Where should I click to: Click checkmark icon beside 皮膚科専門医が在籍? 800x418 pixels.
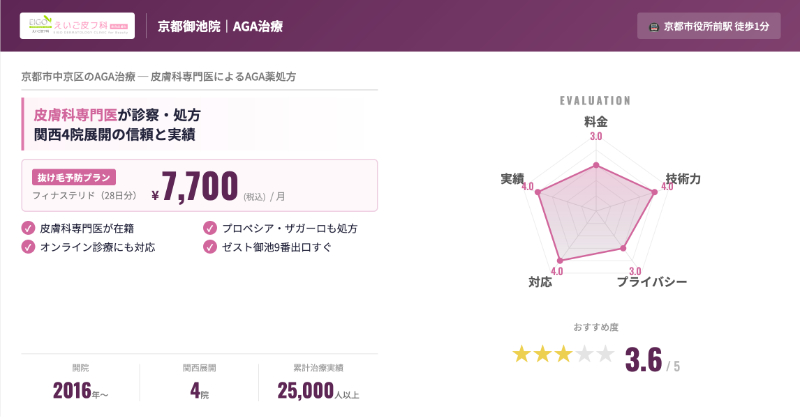click(x=28, y=228)
